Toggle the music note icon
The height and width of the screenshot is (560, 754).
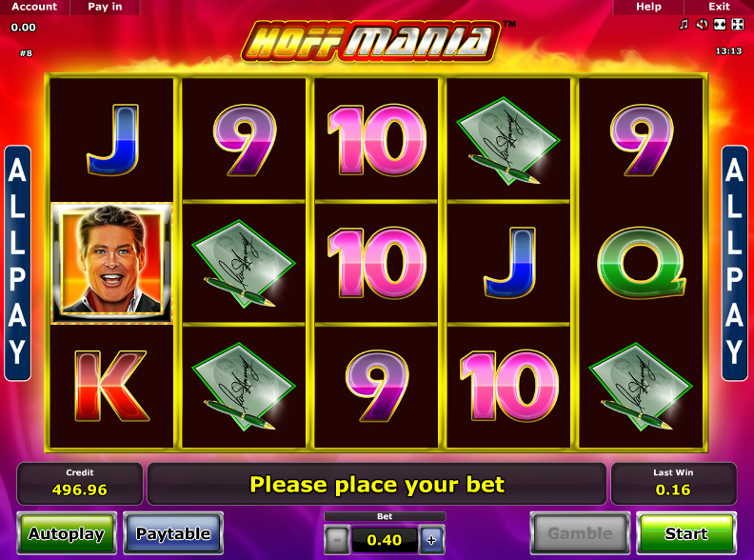684,24
